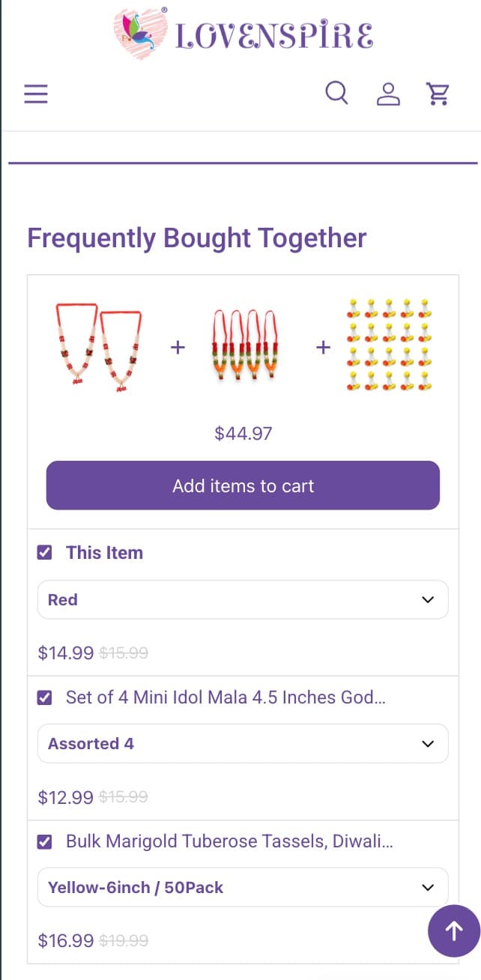Screen dimensions: 481x980
Task: Open the user account icon
Action: coord(387,94)
